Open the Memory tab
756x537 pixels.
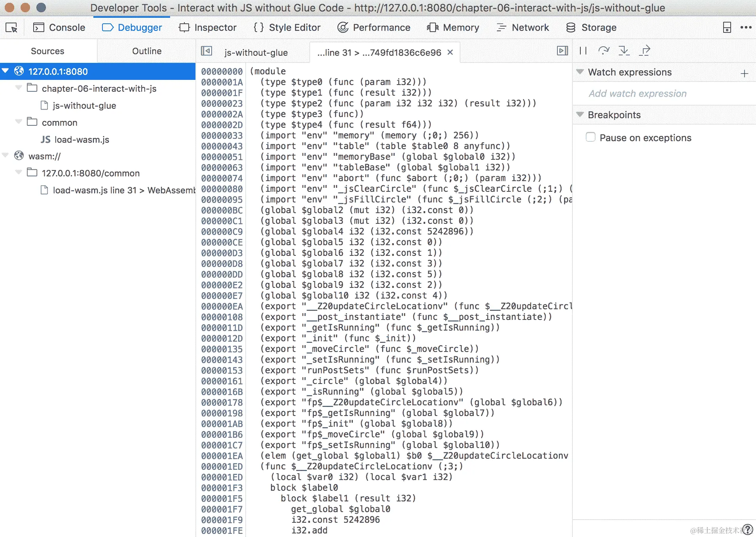(x=453, y=28)
